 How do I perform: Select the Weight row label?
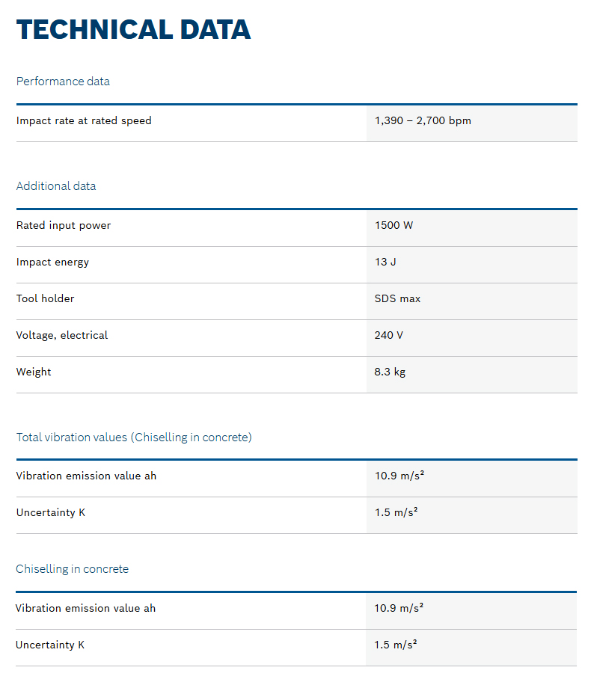[x=34, y=372]
